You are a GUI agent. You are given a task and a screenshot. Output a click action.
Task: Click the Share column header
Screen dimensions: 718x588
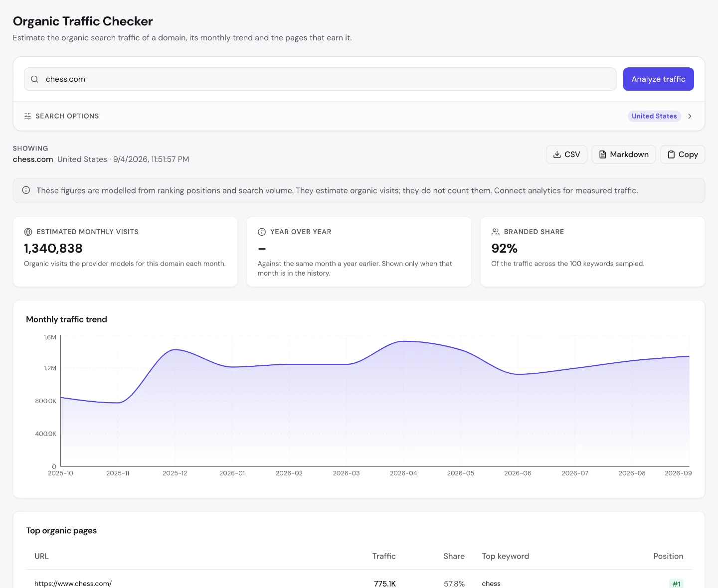(x=454, y=556)
